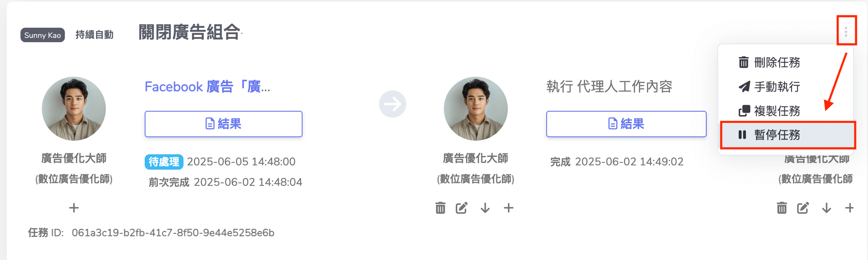Add step after third agent with plus
Image resolution: width=868 pixels, height=260 pixels.
tap(850, 208)
